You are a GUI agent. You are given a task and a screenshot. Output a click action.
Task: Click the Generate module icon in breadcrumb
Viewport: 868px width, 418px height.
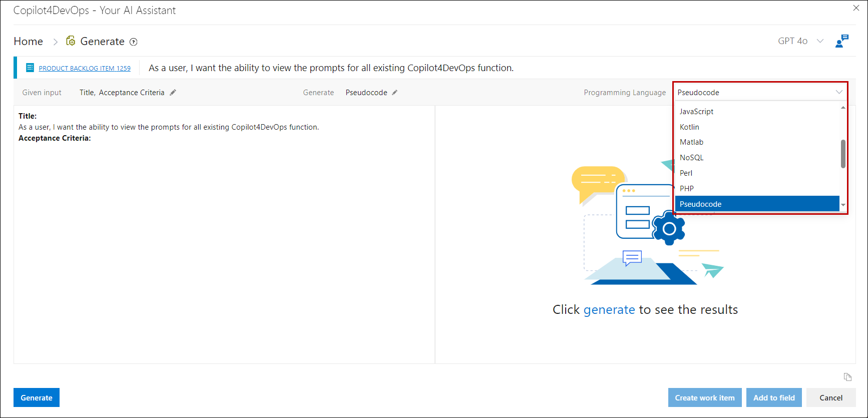pos(71,41)
